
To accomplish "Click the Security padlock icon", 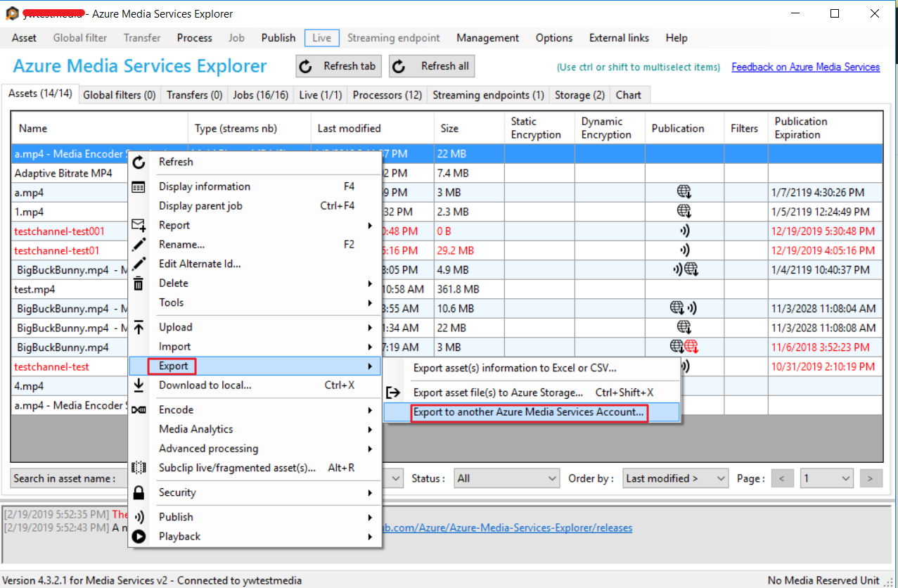I will pyautogui.click(x=139, y=493).
